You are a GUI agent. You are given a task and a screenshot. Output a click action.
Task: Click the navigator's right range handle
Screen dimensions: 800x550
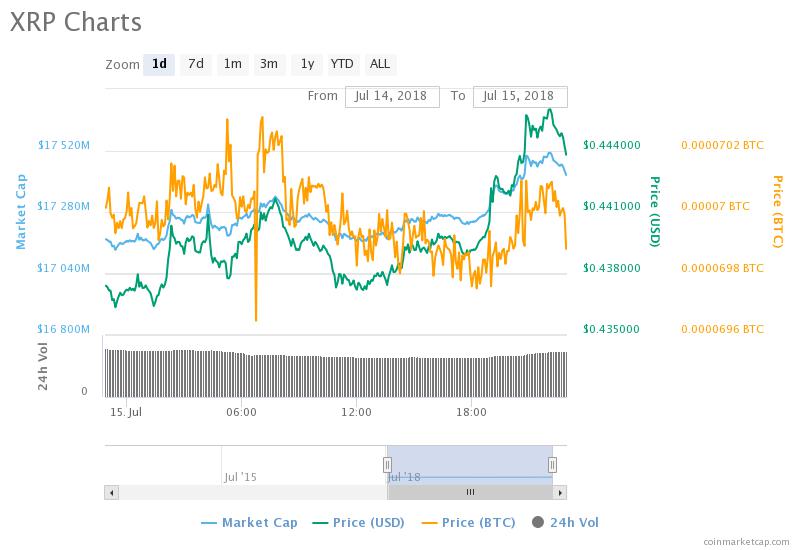coord(552,465)
